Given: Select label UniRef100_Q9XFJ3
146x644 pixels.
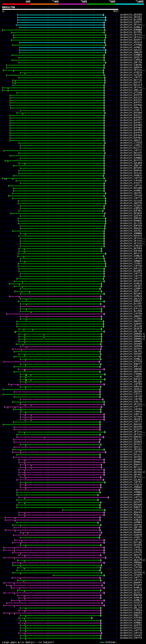Looking at the screenshot, I should coord(131,291).
